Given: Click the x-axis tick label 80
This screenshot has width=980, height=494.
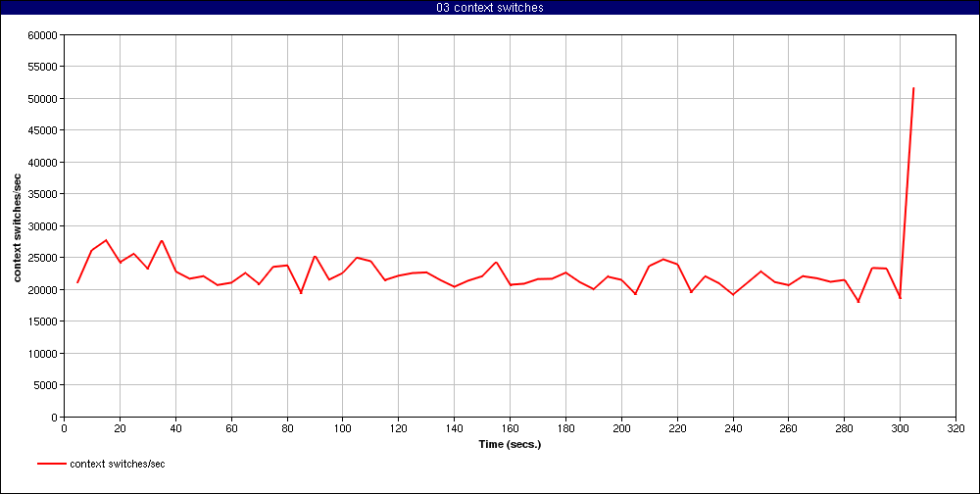Looking at the screenshot, I should (x=287, y=429).
